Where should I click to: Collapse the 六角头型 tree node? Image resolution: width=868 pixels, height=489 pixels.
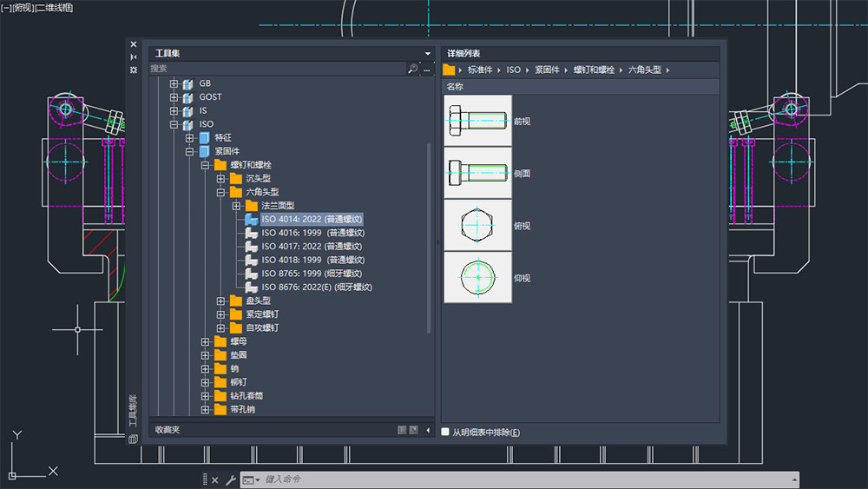tap(220, 192)
